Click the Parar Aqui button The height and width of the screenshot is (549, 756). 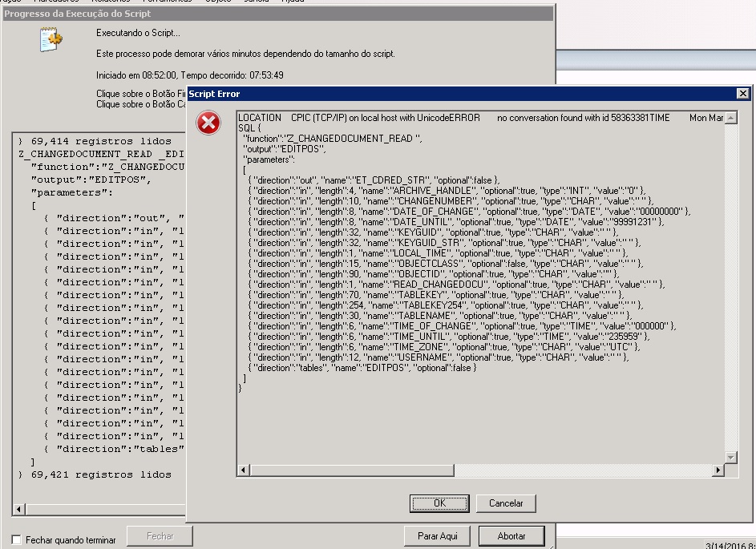tap(437, 536)
